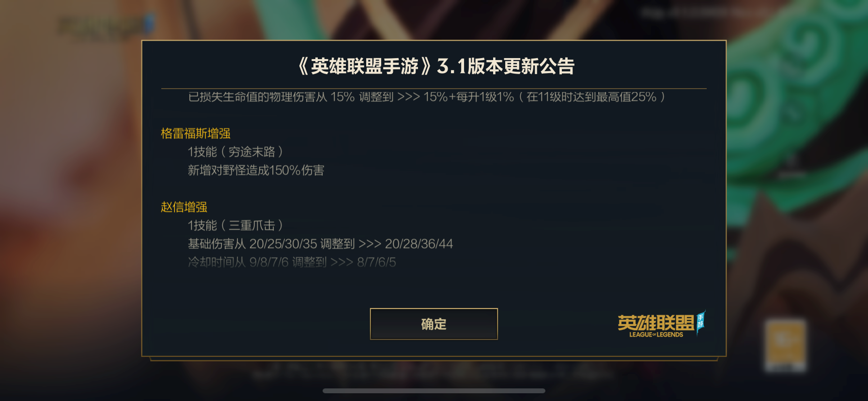This screenshot has height=401, width=868.
Task: Click the 1技能（穷途末路）line
Action: pos(235,152)
